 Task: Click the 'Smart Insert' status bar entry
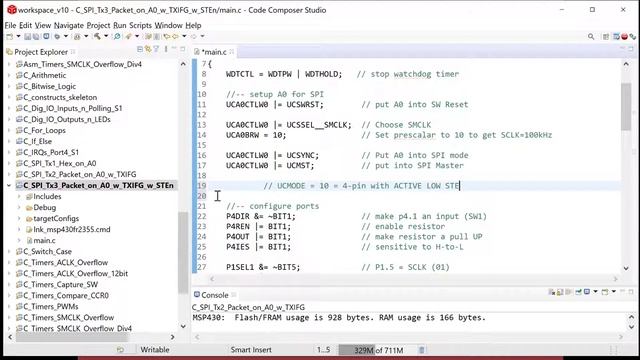[251, 350]
